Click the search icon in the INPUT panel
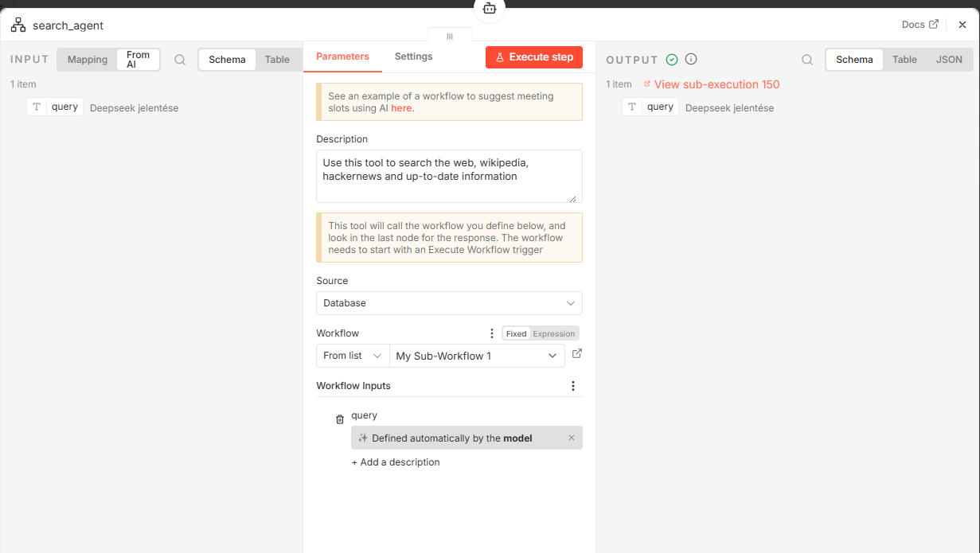This screenshot has width=980, height=553. click(180, 60)
